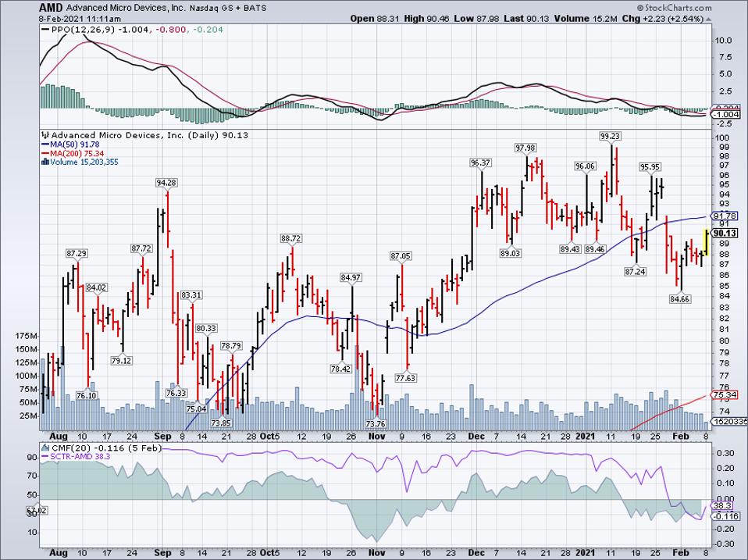Click the 175M volume axis label
Screen dimensions: 748x560
(27, 336)
